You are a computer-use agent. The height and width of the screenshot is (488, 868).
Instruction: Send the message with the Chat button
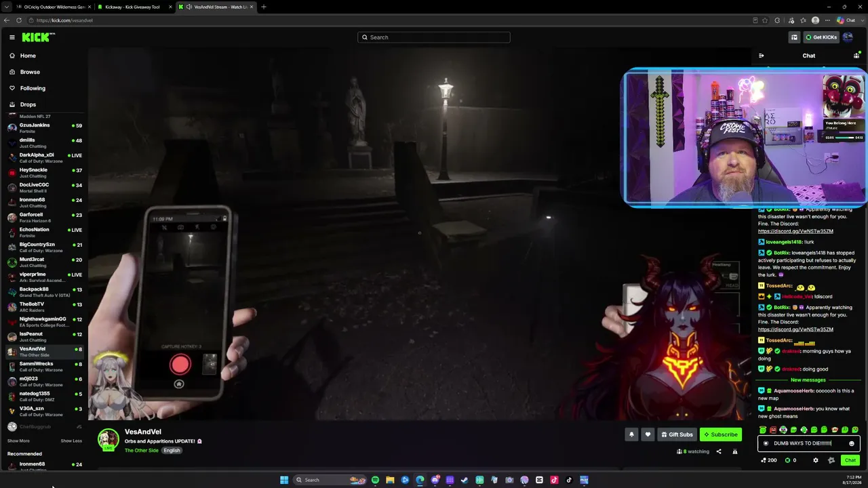tap(850, 460)
